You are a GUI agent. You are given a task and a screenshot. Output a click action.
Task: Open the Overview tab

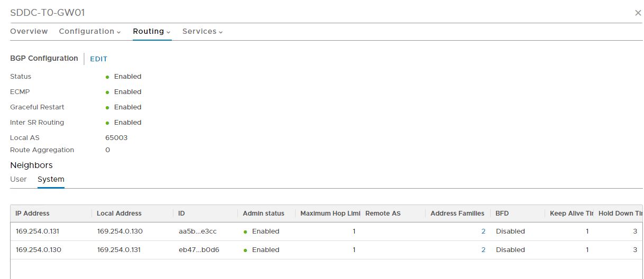point(29,31)
